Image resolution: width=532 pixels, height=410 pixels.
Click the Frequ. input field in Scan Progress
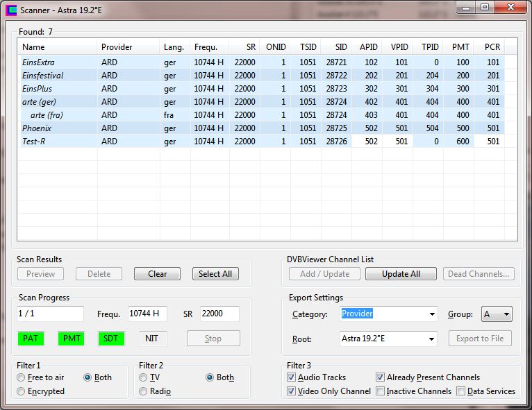147,314
